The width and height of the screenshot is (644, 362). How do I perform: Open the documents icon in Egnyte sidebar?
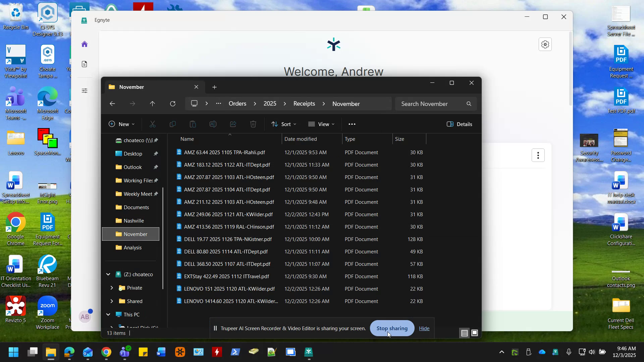tap(84, 64)
